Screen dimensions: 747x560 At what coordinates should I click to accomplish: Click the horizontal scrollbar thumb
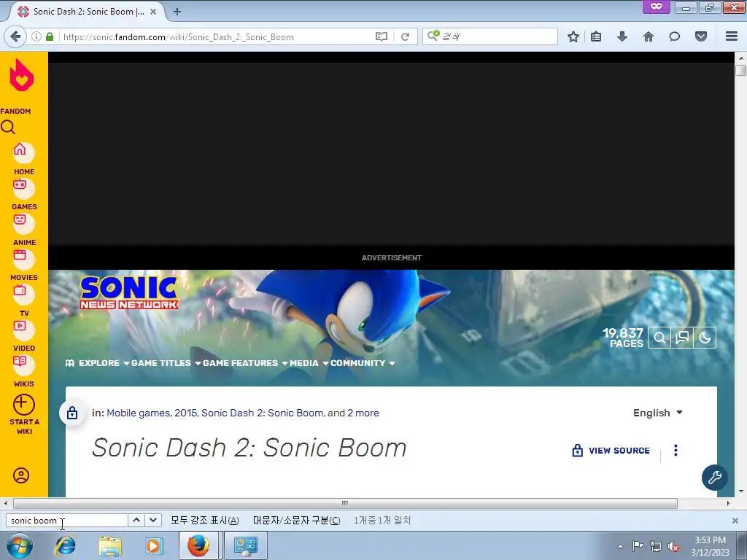pyautogui.click(x=345, y=503)
